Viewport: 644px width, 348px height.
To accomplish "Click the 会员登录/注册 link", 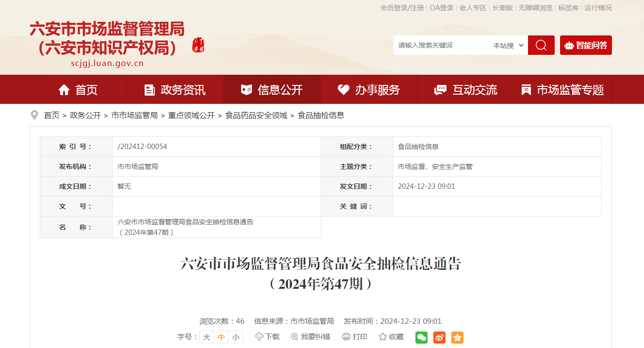I will click(402, 8).
